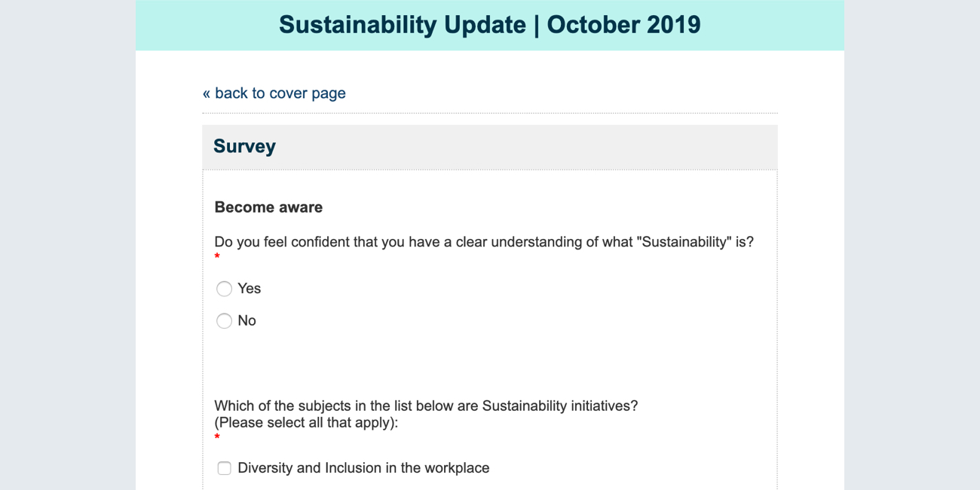
Task: Click the empty right side of the gray Survey bar
Action: (603, 147)
